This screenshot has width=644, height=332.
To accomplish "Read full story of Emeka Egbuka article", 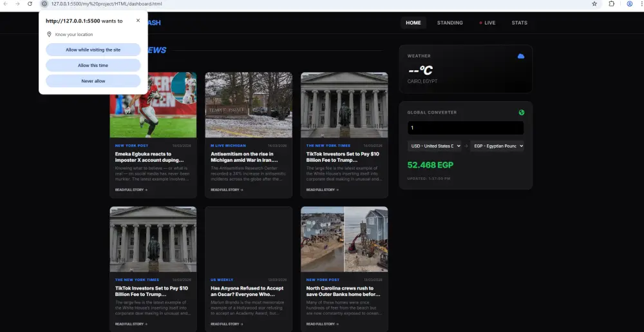I will click(x=131, y=190).
